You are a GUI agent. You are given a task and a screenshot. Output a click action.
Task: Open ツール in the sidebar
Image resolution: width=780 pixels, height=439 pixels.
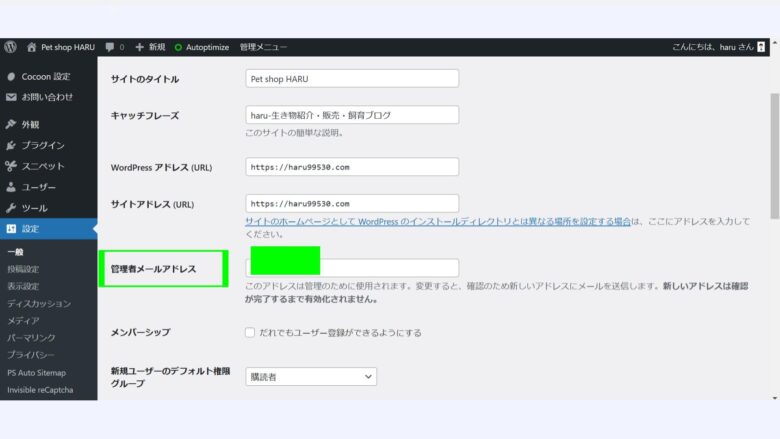(x=34, y=208)
